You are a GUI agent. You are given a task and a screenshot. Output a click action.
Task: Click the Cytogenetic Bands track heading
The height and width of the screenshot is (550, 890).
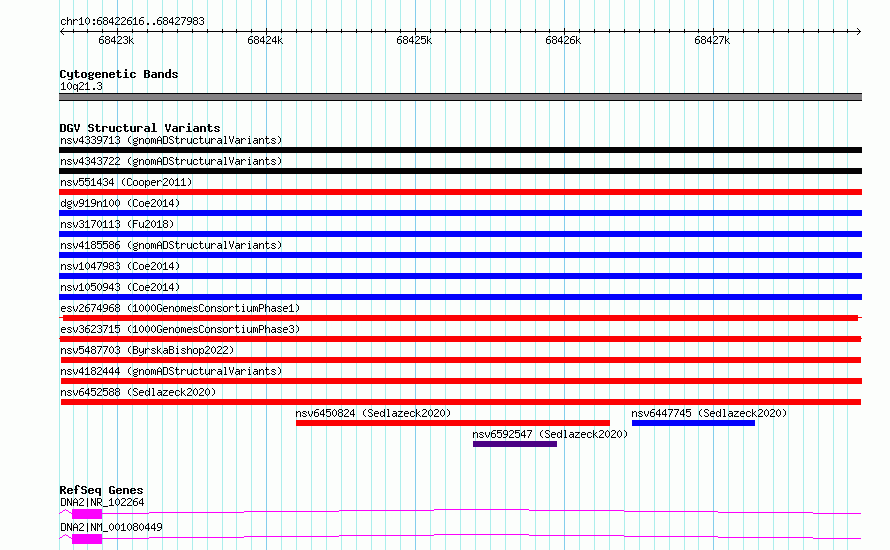pos(119,74)
